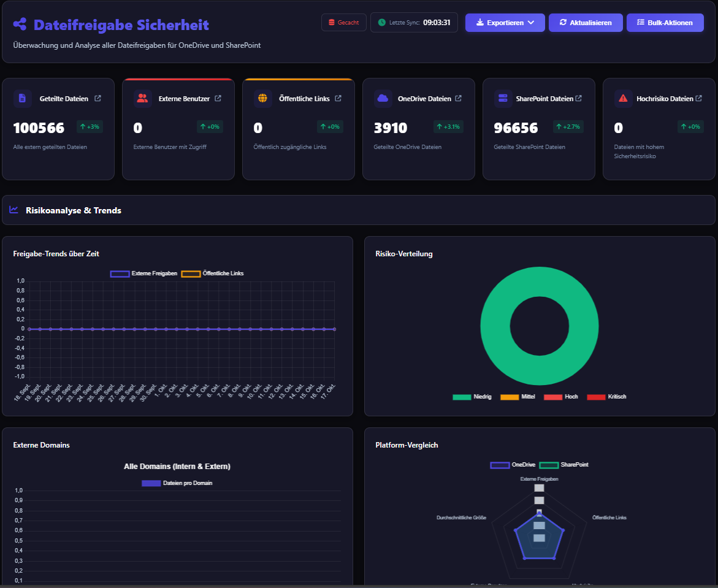Click the green donut ring in Risiko-Verteilung

[x=494, y=325]
